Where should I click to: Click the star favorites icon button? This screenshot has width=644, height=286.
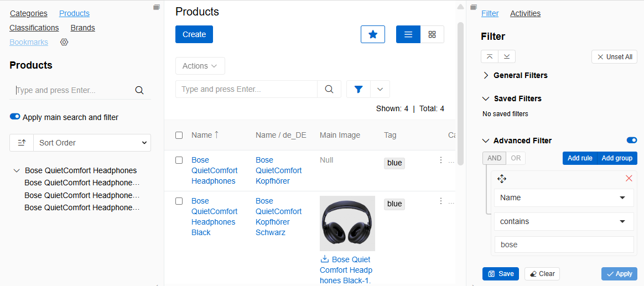(x=373, y=34)
